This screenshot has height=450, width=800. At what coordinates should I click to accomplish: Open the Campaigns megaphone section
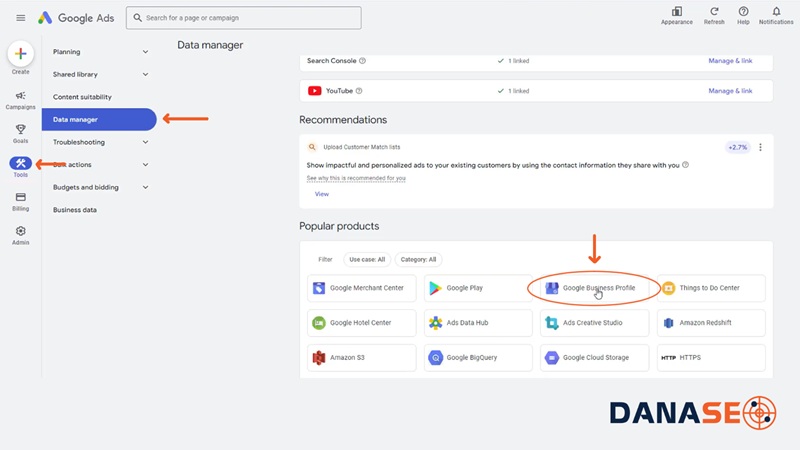coord(20,100)
